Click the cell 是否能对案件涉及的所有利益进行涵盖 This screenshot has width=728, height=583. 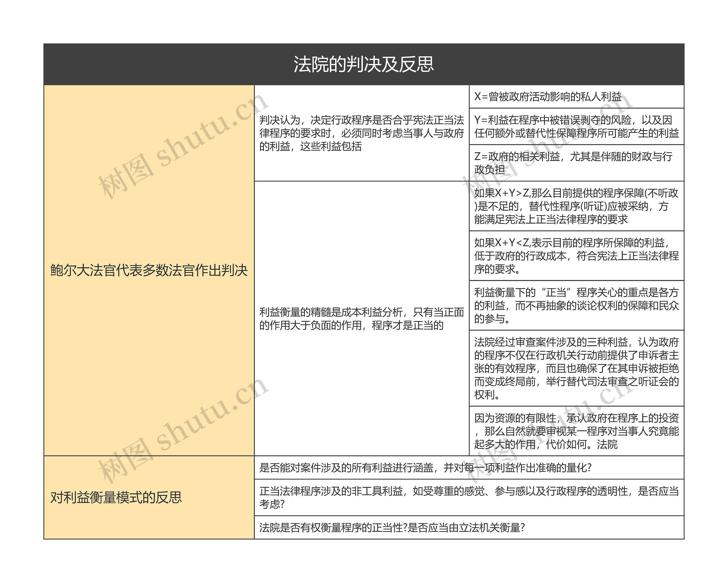[x=469, y=468]
